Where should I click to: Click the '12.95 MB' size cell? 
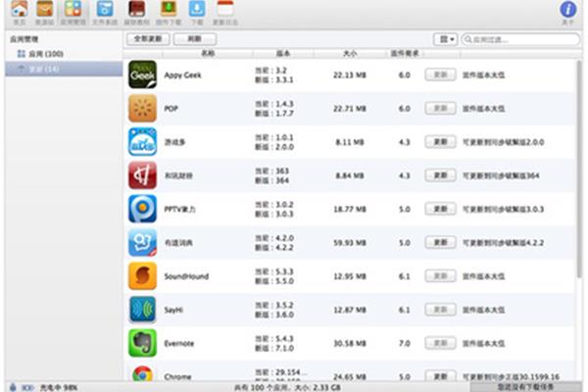[350, 276]
